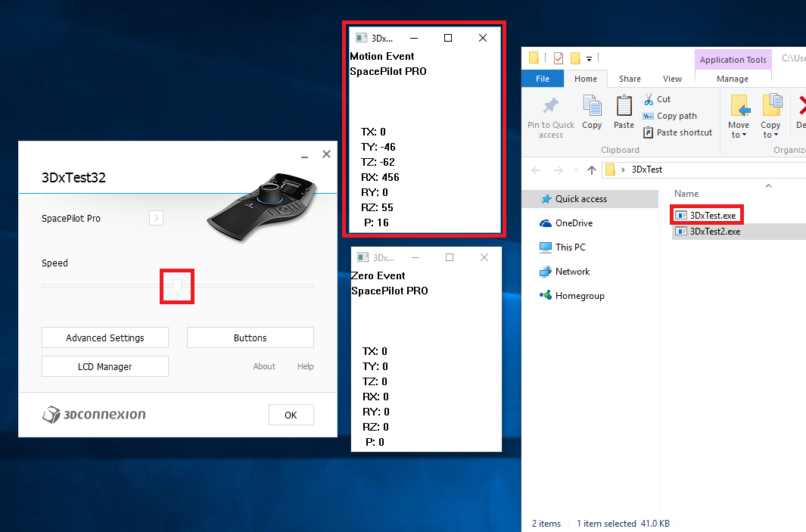This screenshot has width=806, height=532.
Task: Expand the 3DxTest address bar path chevron
Action: tap(624, 170)
